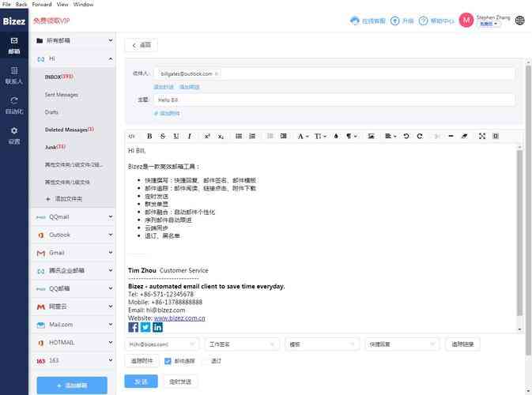
Task: Click the globe language icon
Action: (519, 21)
